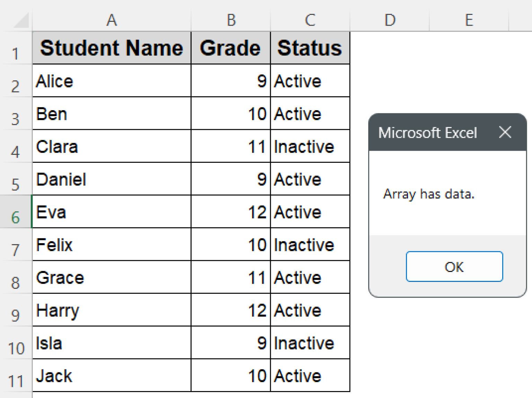This screenshot has height=398, width=532.
Task: Select the Grade header cell
Action: click(x=230, y=48)
